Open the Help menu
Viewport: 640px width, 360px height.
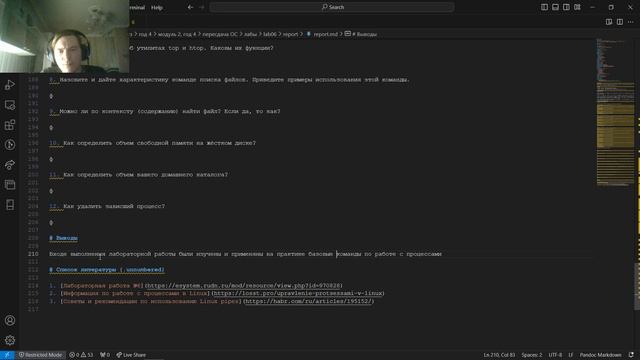[157, 7]
